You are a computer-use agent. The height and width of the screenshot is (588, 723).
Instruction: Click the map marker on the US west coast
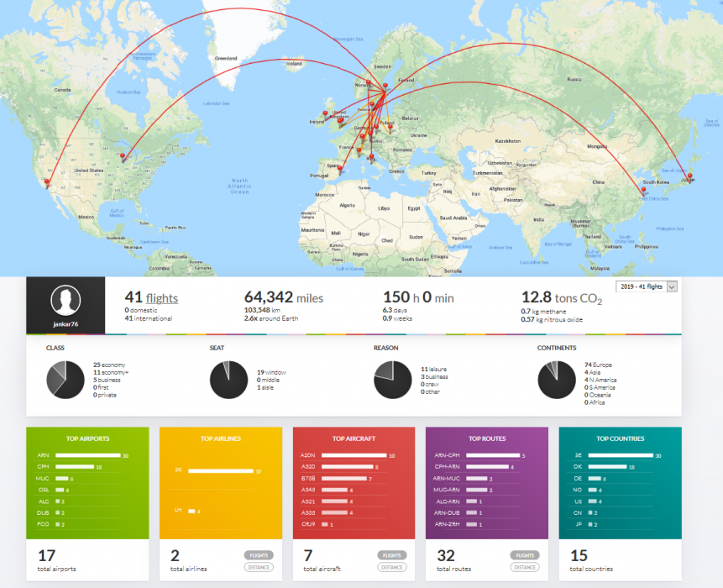click(47, 180)
